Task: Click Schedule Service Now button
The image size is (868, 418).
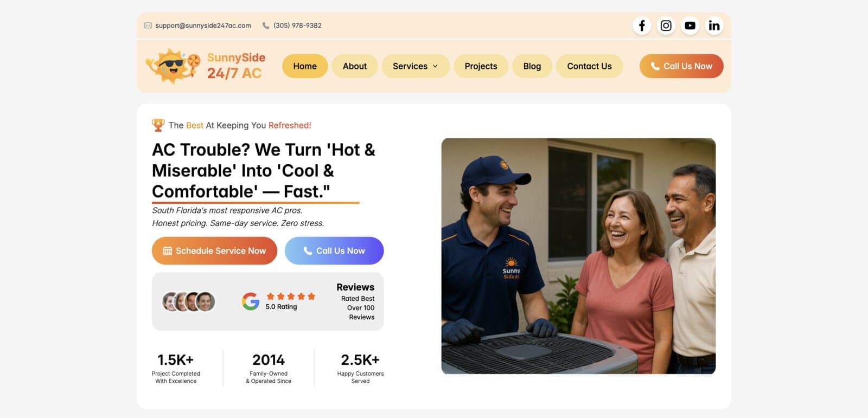Action: pyautogui.click(x=214, y=250)
